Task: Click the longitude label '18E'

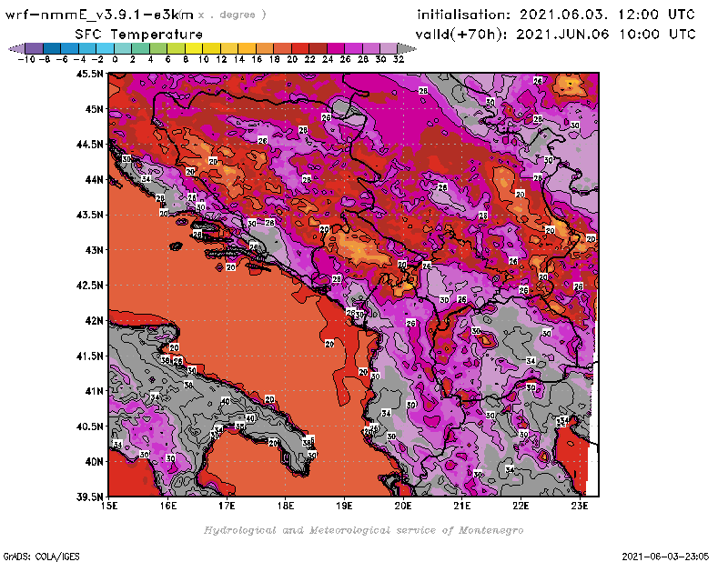Action: (x=286, y=506)
